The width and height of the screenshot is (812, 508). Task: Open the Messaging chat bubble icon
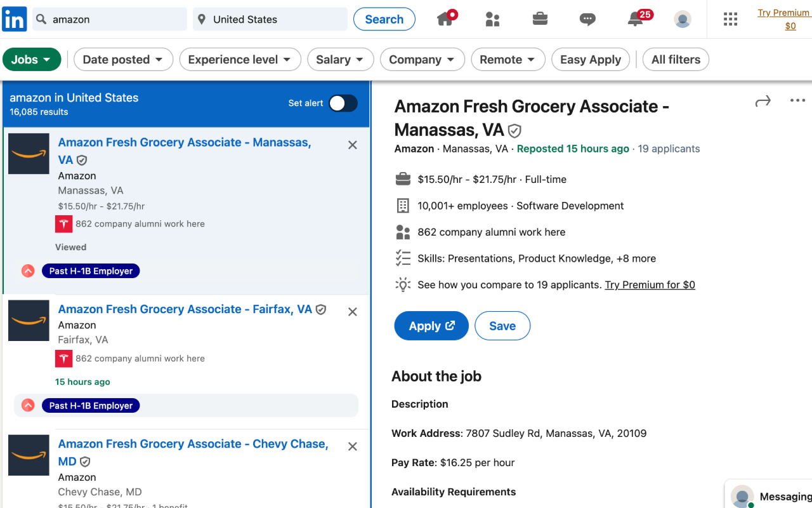587,20
